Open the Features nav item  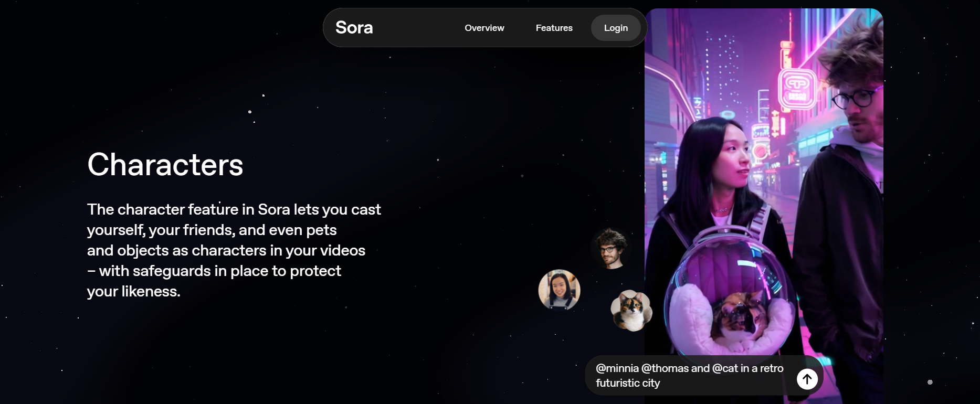[x=554, y=28]
